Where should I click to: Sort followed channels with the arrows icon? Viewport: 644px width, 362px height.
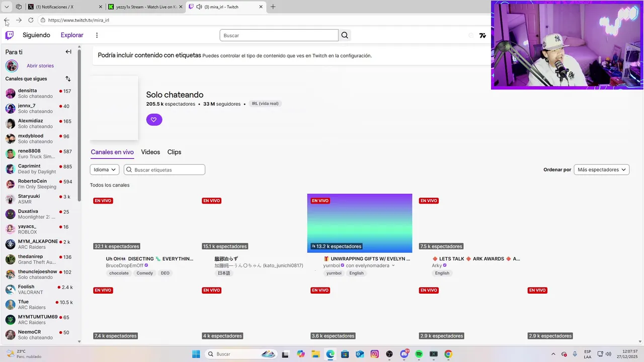tap(68, 79)
